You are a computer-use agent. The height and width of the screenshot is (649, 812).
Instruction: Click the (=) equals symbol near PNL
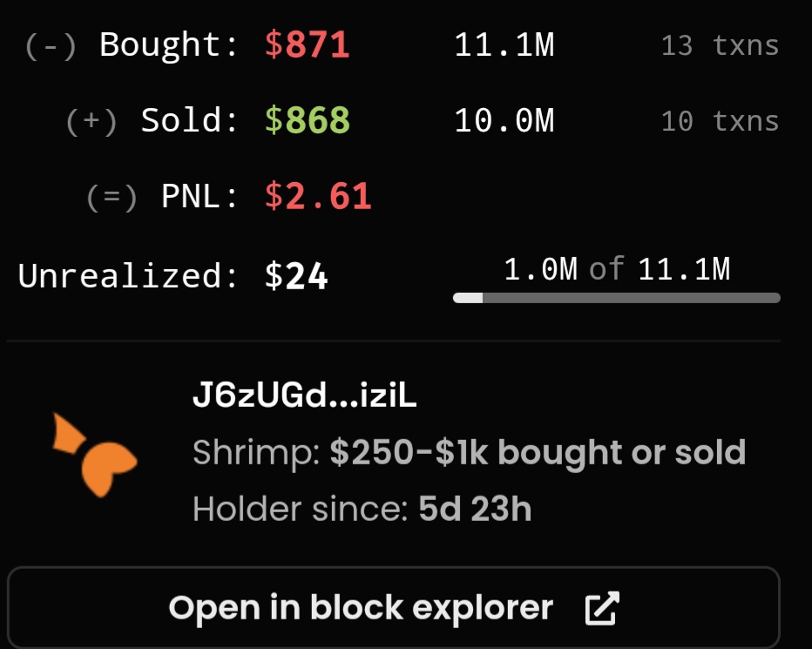click(112, 198)
